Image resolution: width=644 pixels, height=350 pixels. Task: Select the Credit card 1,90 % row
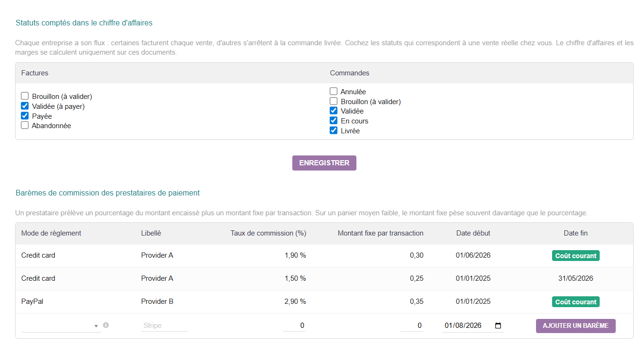click(x=324, y=256)
